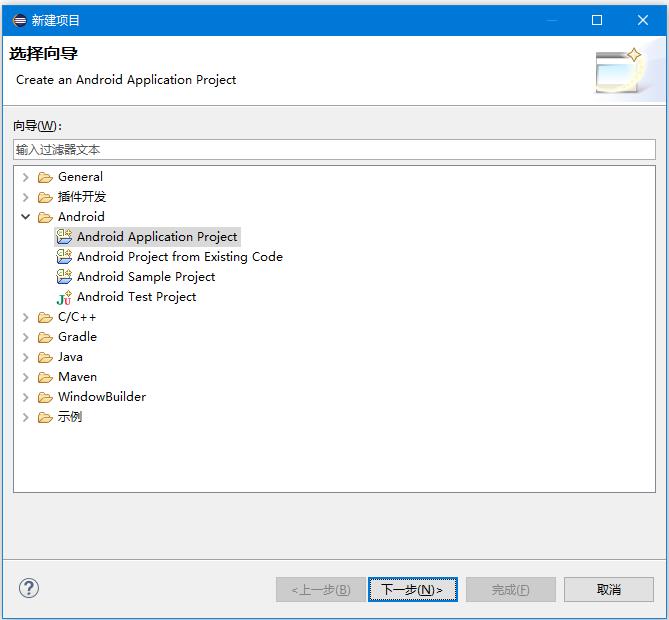Expand the 示例 category
The width and height of the screenshot is (669, 620).
point(26,417)
